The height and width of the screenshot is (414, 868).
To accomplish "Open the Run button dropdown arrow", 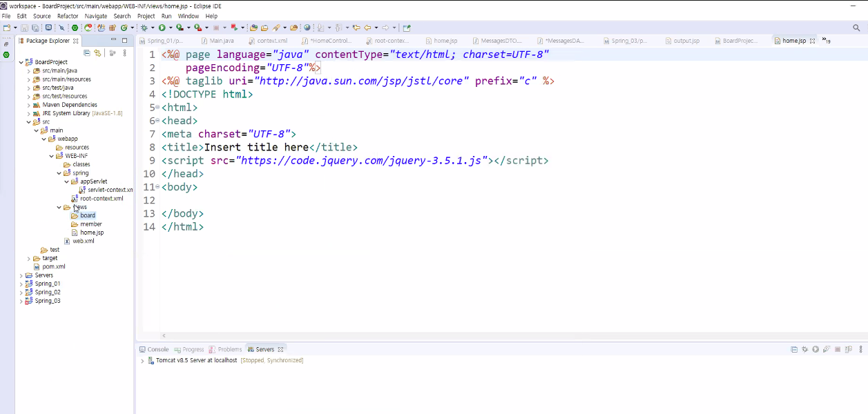I will click(171, 28).
